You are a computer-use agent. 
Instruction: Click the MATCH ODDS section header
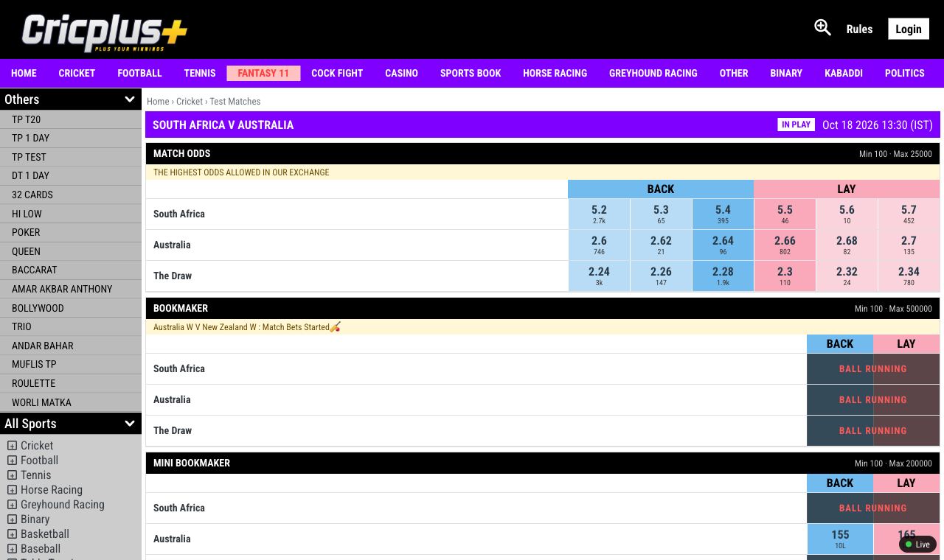coord(543,153)
